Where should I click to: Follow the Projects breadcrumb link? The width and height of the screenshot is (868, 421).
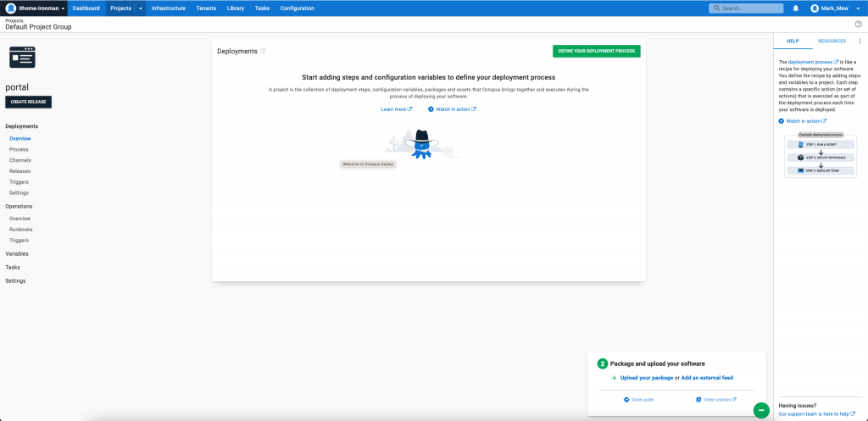[x=14, y=20]
